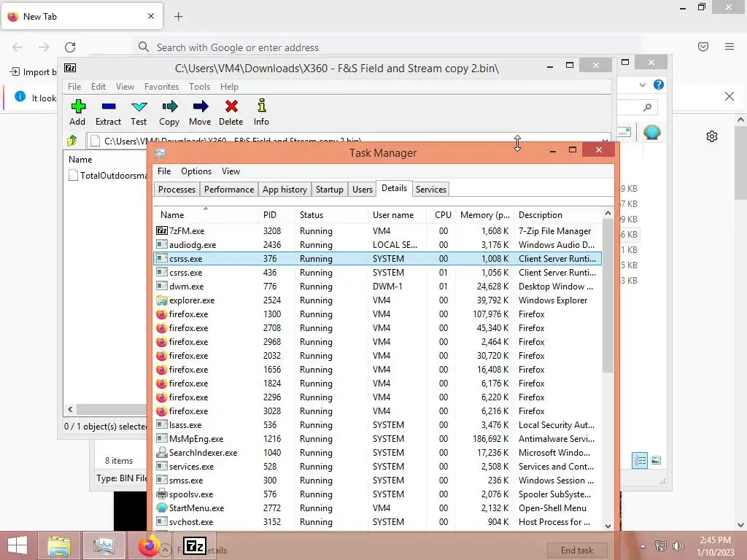The height and width of the screenshot is (560, 747).
Task: Sort by Memory column header
Action: pyautogui.click(x=484, y=215)
